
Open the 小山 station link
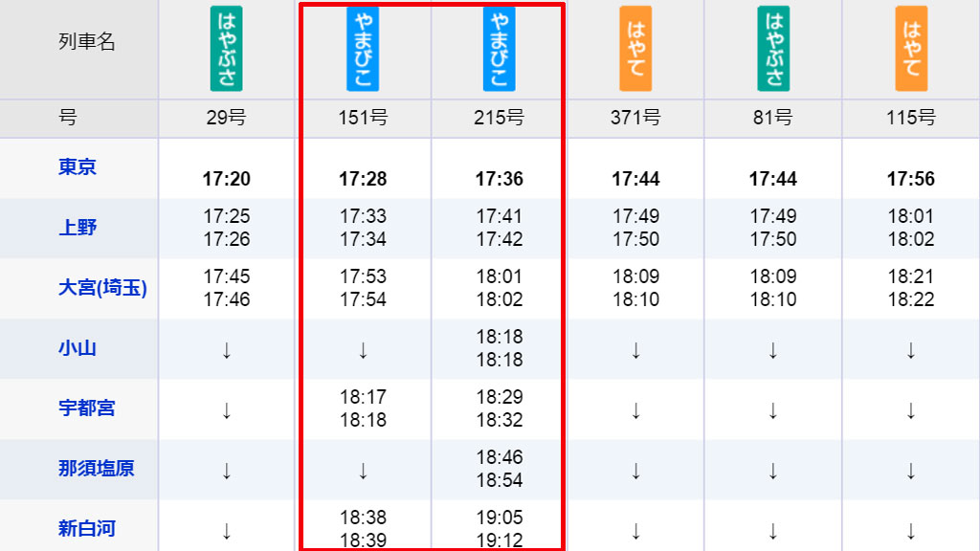78,348
